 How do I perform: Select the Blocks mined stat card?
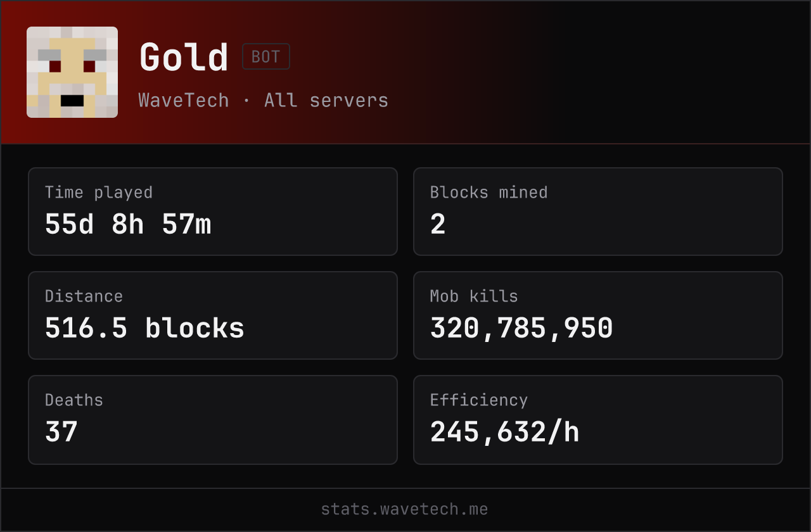click(x=598, y=212)
